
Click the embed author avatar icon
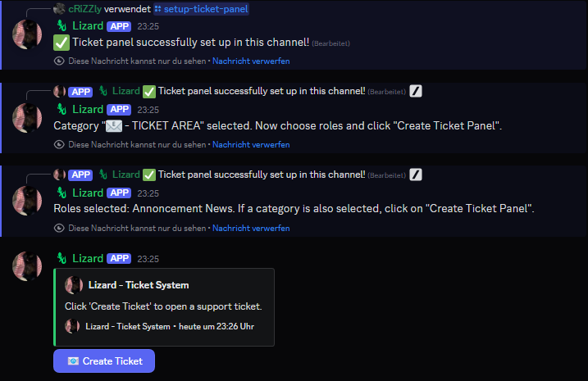pyautogui.click(x=74, y=285)
